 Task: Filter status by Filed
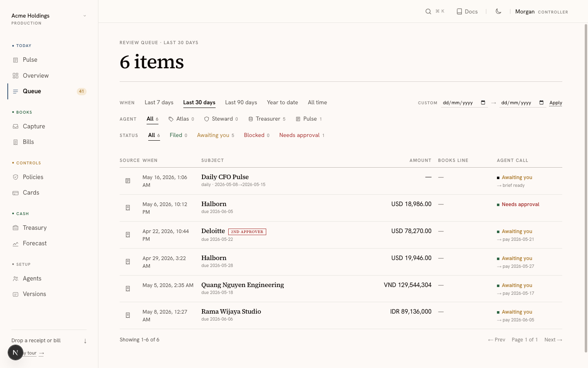point(178,135)
